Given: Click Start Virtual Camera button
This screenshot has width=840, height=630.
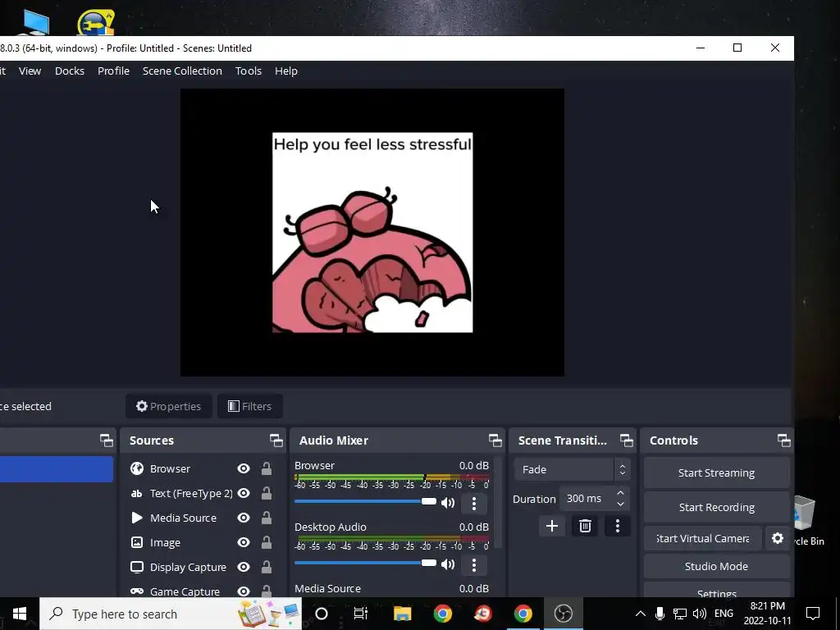Looking at the screenshot, I should coord(703,538).
